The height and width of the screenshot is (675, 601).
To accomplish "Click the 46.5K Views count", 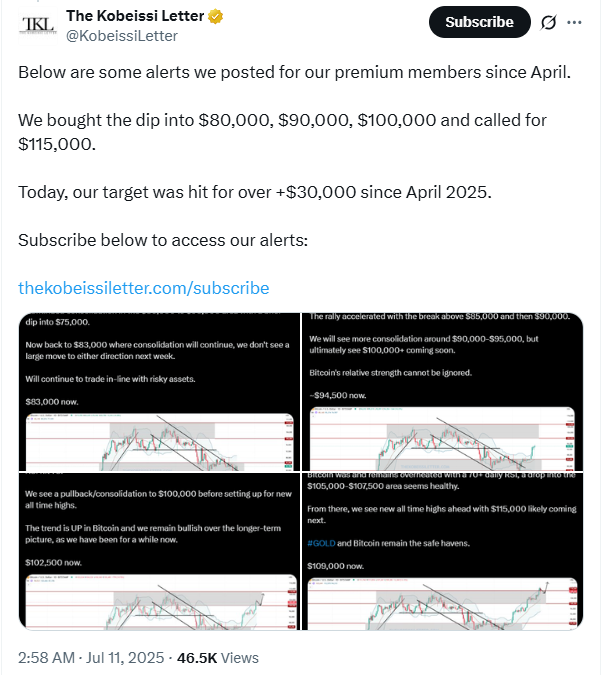I will tap(218, 658).
